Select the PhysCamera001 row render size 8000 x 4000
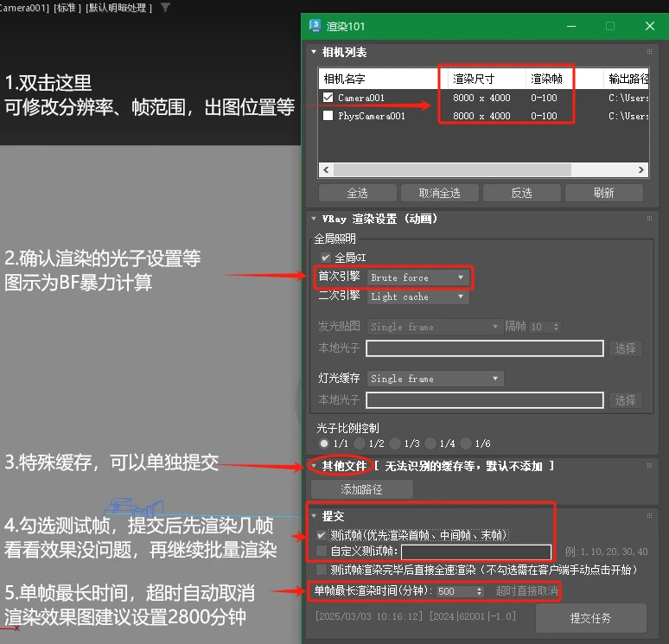669x644 pixels. tap(481, 116)
